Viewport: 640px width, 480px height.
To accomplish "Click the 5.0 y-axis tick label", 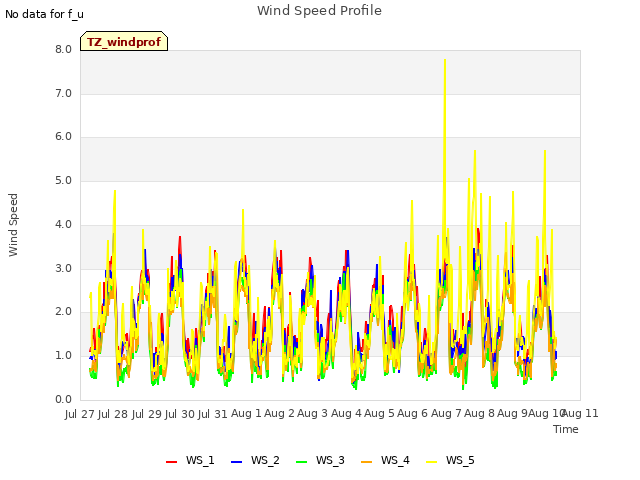I will (x=63, y=181).
